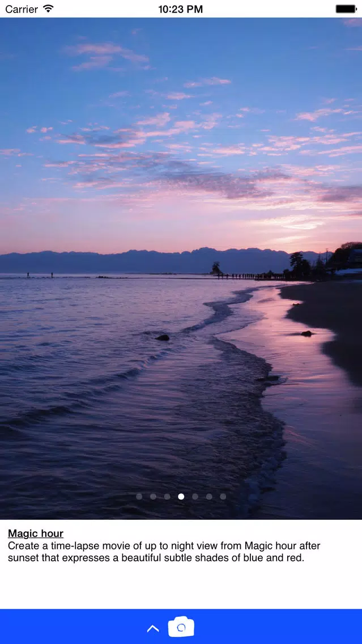Tap the sunset beach photo
Viewport: 362px width, 644px height.
coord(181,269)
